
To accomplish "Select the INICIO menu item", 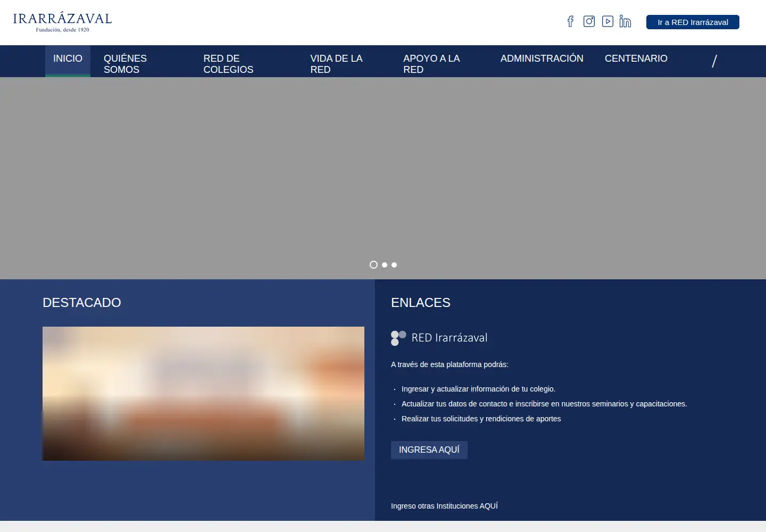I will tap(68, 61).
